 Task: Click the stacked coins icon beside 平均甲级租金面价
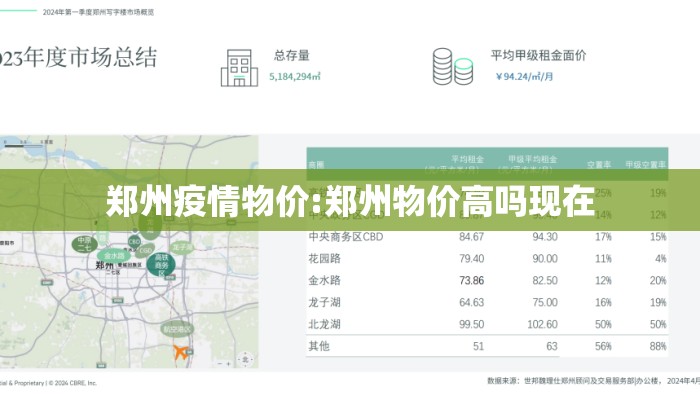(x=453, y=67)
